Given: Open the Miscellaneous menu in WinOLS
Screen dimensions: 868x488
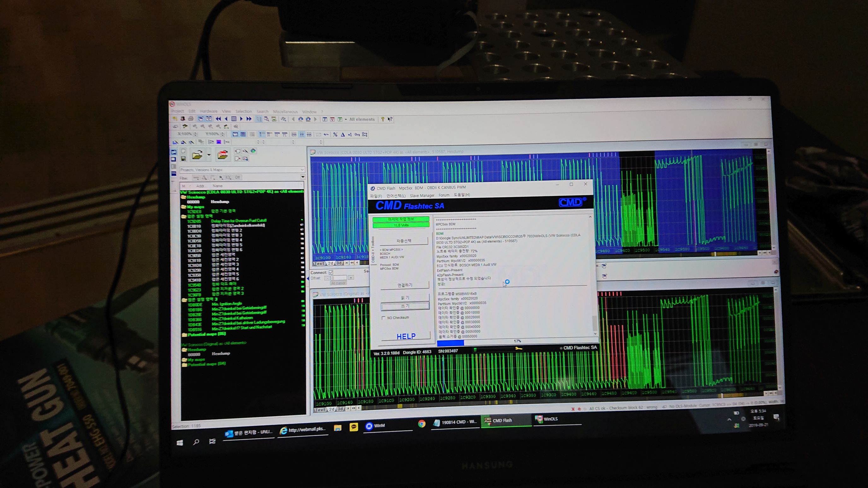Looking at the screenshot, I should (x=285, y=112).
